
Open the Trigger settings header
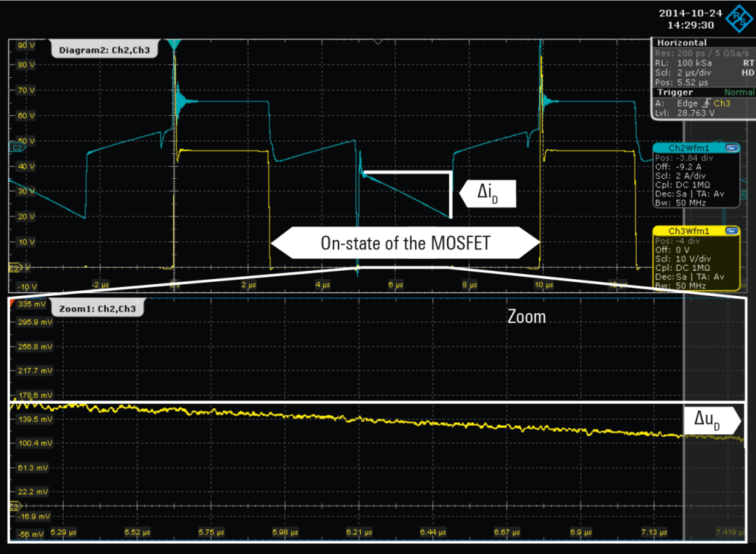[675, 93]
